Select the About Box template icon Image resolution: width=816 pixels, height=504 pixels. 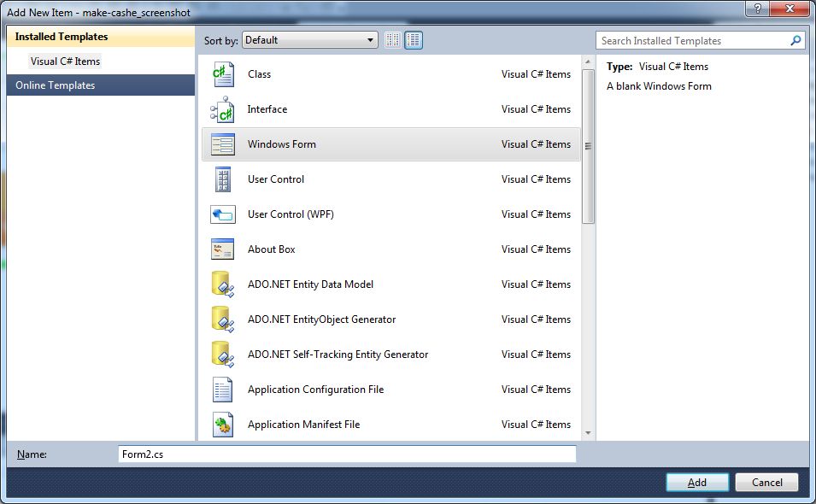click(222, 249)
